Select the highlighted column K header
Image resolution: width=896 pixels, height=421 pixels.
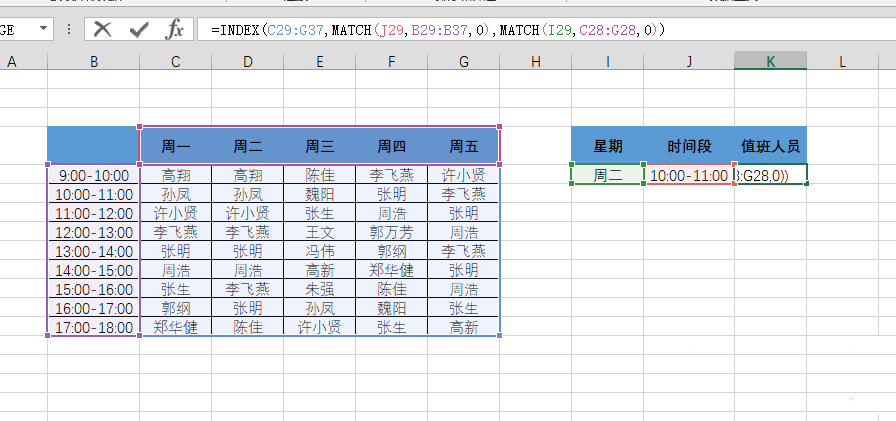pyautogui.click(x=771, y=61)
